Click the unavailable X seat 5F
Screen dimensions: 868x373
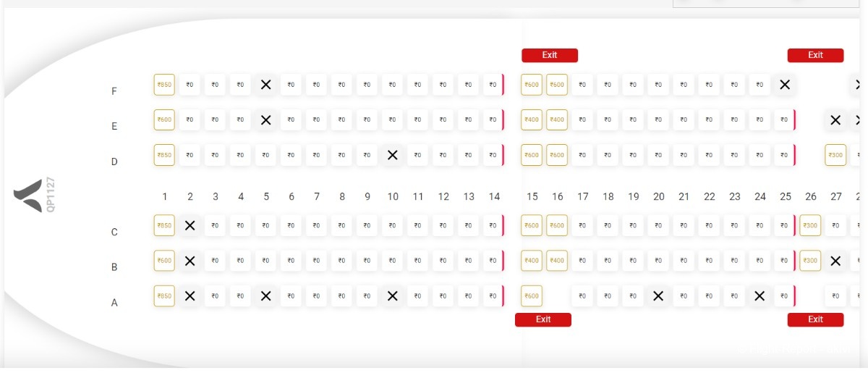pyautogui.click(x=265, y=84)
